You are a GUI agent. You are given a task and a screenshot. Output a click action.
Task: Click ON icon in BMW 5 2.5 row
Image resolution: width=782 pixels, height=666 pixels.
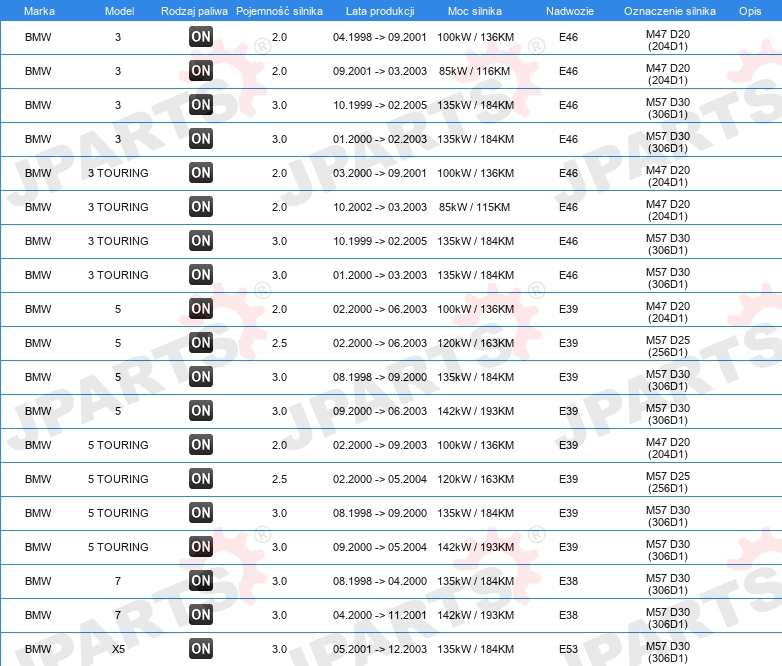pos(201,342)
